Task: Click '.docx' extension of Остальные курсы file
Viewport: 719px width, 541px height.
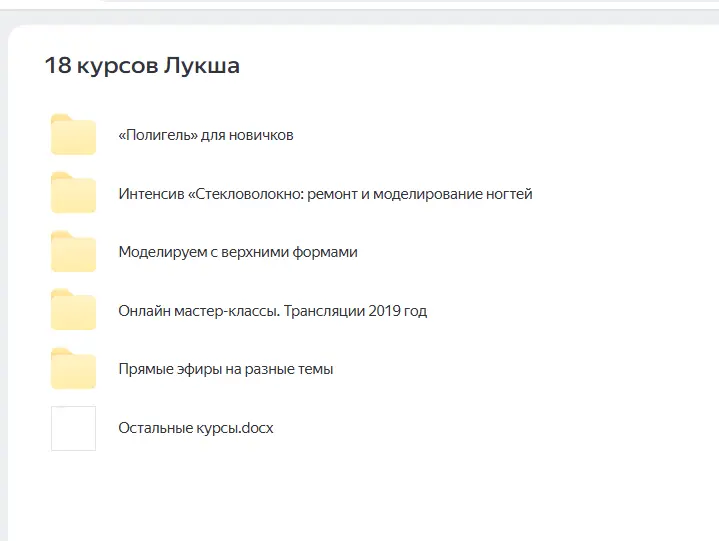Action: tap(255, 428)
